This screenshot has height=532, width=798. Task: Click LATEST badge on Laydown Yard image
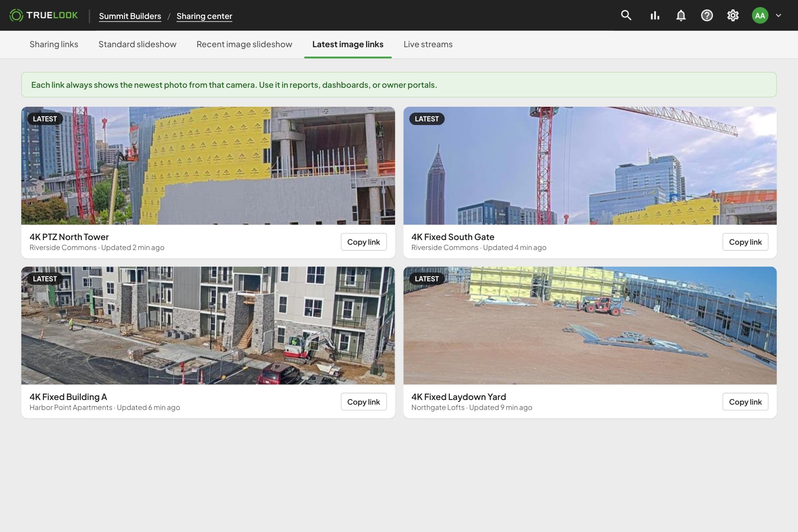tap(427, 279)
